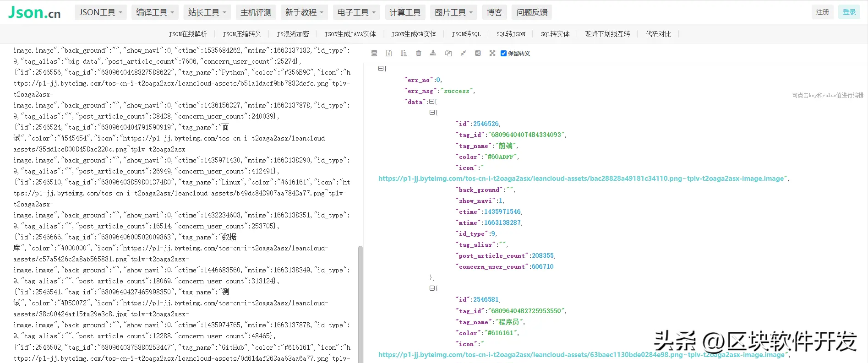This screenshot has height=363, width=868.
Task: Switch to JSON转SQL tab
Action: pos(466,34)
